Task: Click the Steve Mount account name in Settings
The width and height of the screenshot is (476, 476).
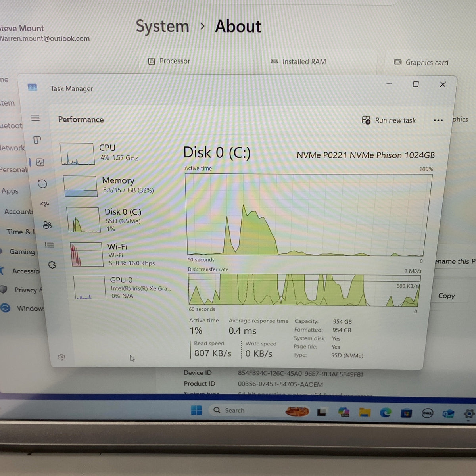Action: tap(22, 28)
